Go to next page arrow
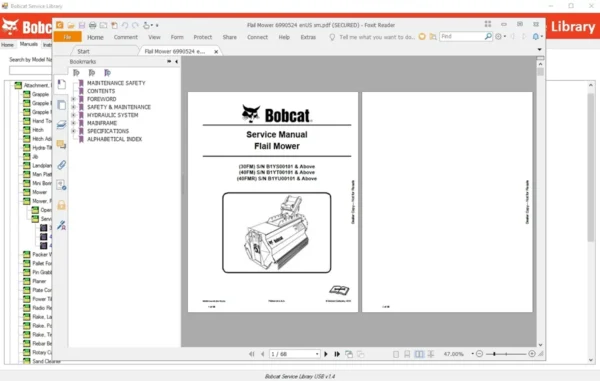 326,354
